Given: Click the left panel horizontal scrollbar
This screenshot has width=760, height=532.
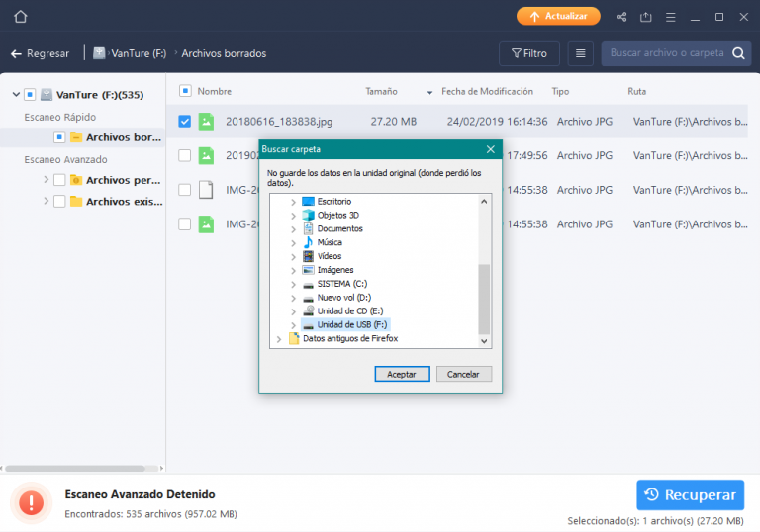Looking at the screenshot, I should pos(75,468).
